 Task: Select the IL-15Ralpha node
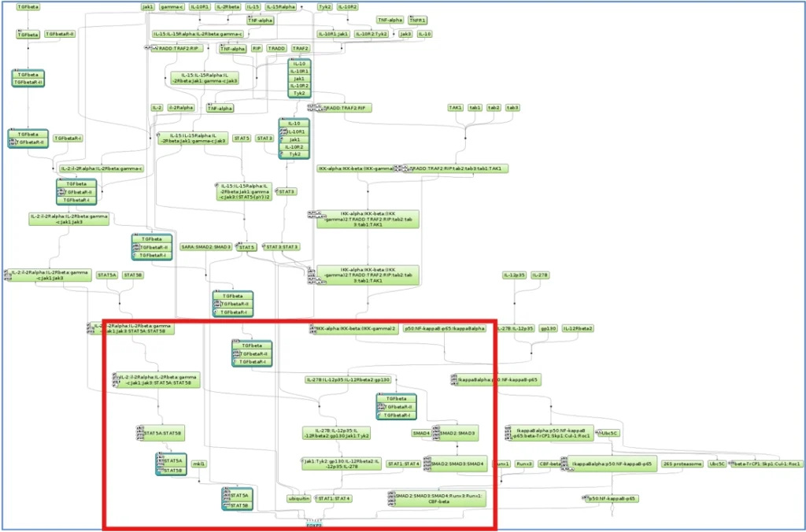[281, 7]
